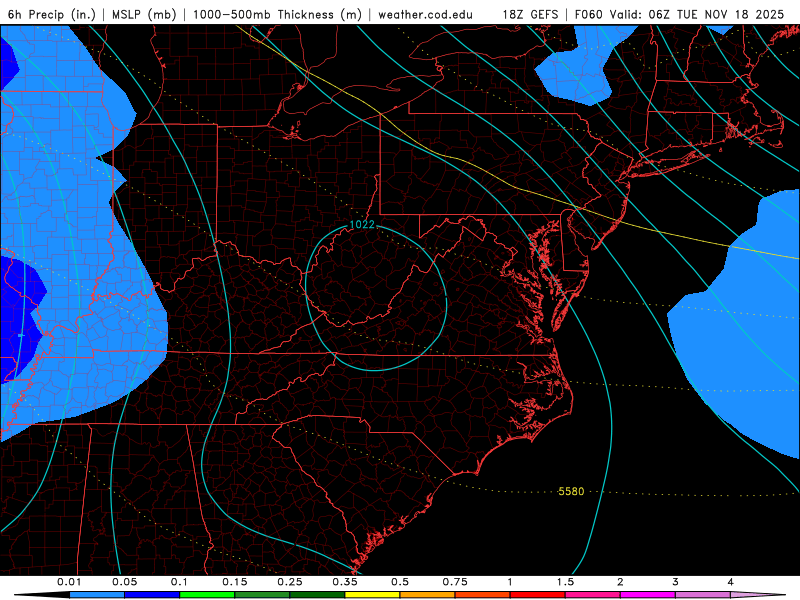Click the '0.01' legend value

coord(69,582)
